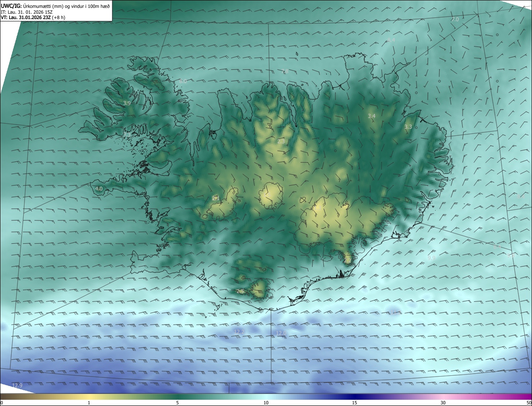Click the colour bar tick label 15
Image resolution: width=532 pixels, height=406 pixels.
pos(355,403)
